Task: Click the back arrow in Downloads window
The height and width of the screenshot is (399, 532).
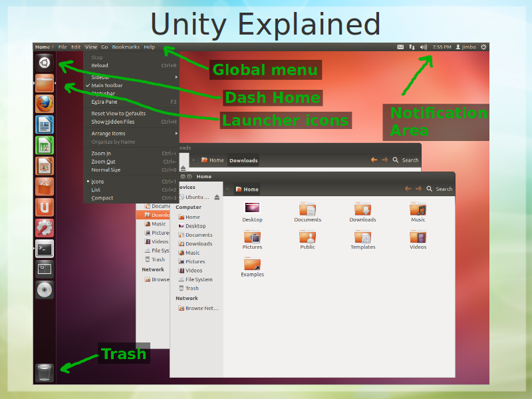Action: coord(374,160)
